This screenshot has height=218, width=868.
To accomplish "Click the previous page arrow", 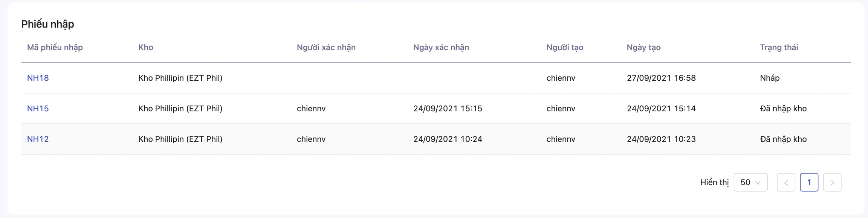I will (786, 183).
